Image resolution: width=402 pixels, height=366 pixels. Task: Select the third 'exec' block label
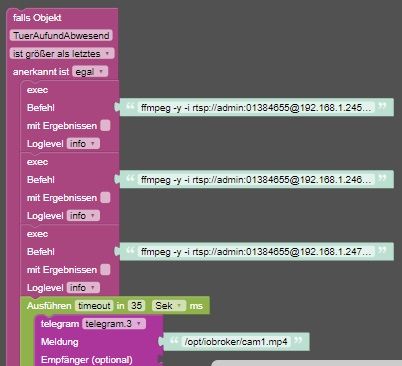pos(37,234)
